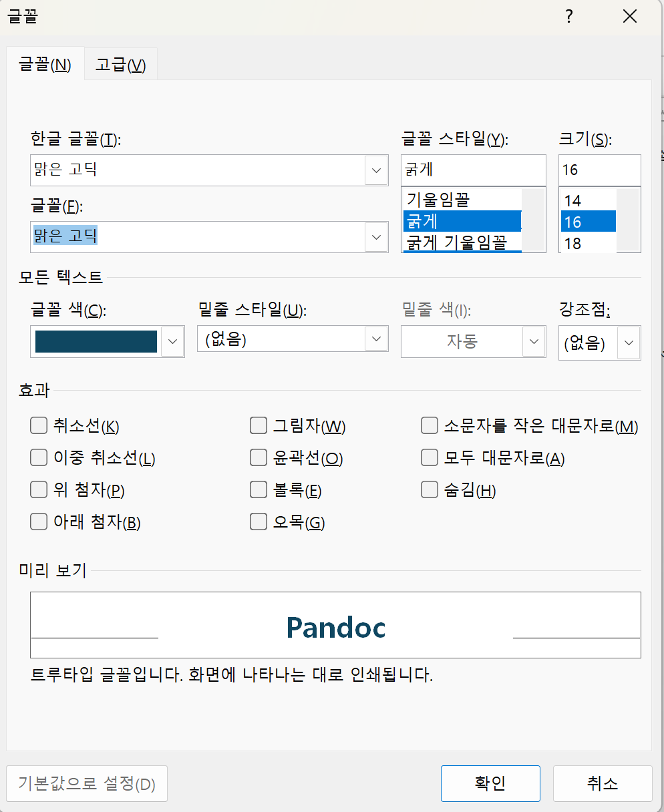Screen dimensions: 664x812
Task: Check the 모두 대문자로 option
Action: click(x=430, y=457)
